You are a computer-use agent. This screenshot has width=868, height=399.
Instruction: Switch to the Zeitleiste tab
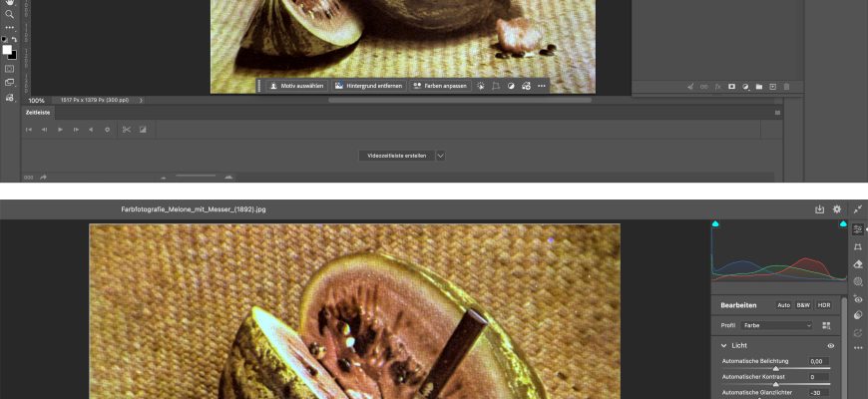pos(38,113)
